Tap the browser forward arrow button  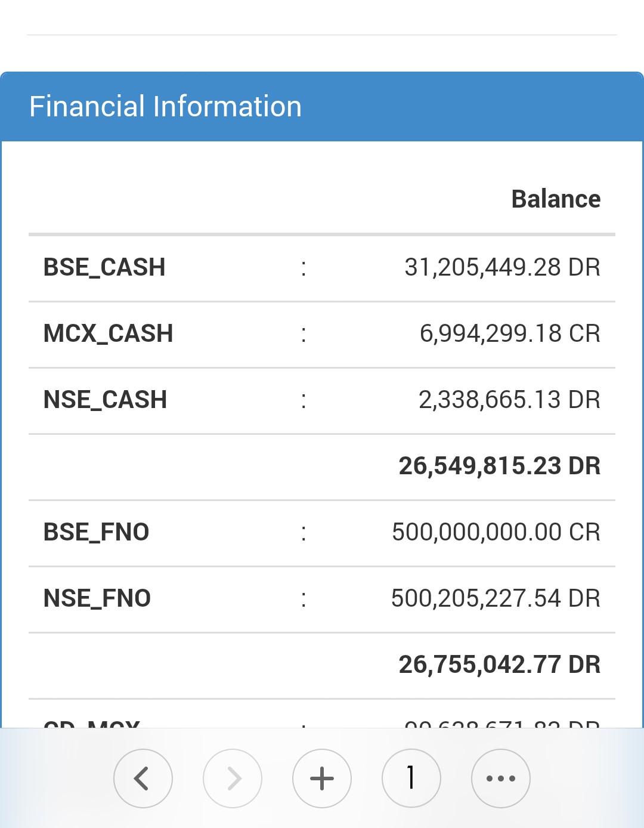pyautogui.click(x=233, y=778)
